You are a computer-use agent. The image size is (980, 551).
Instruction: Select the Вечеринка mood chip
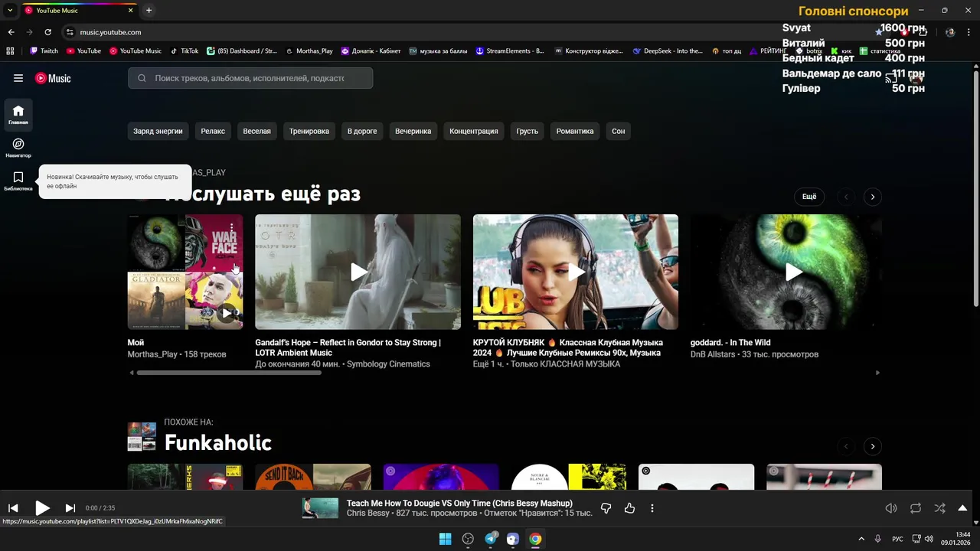pos(413,131)
